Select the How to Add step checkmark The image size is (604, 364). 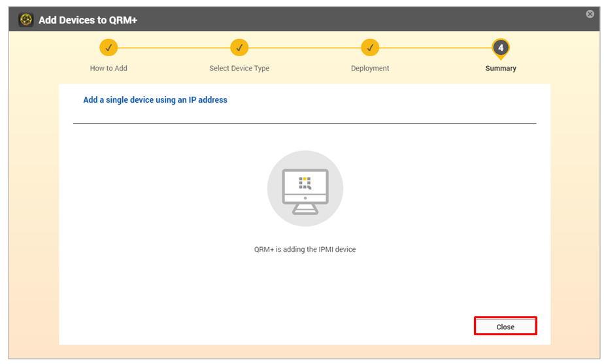[109, 48]
